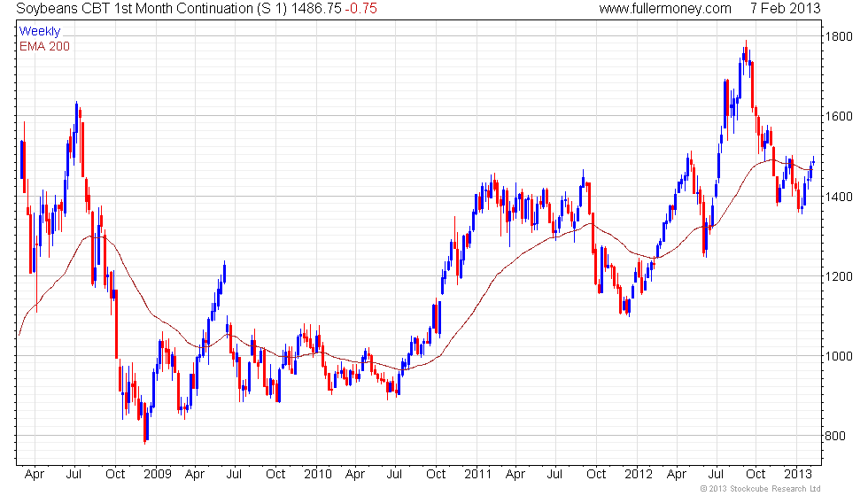Image resolution: width=868 pixels, height=496 pixels.
Task: Click the 'Oct' label just before 2012
Action: point(596,474)
